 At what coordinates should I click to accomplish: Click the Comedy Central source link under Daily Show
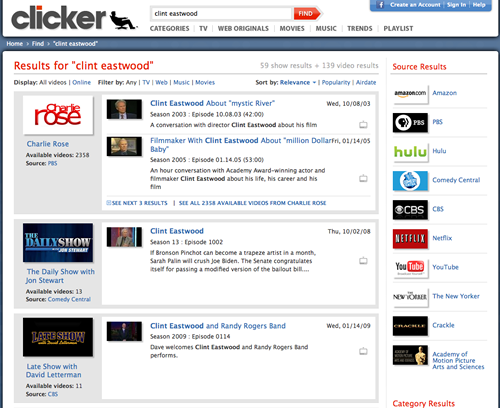(x=69, y=299)
